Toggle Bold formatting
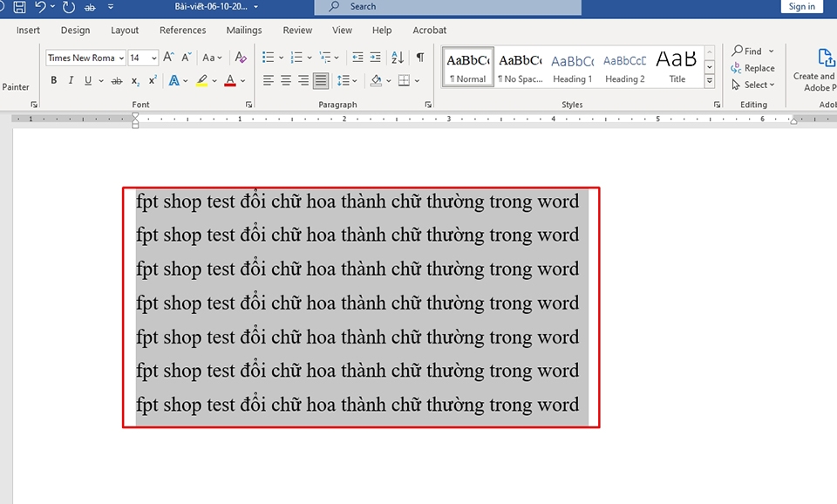This screenshot has width=837, height=504. point(53,80)
